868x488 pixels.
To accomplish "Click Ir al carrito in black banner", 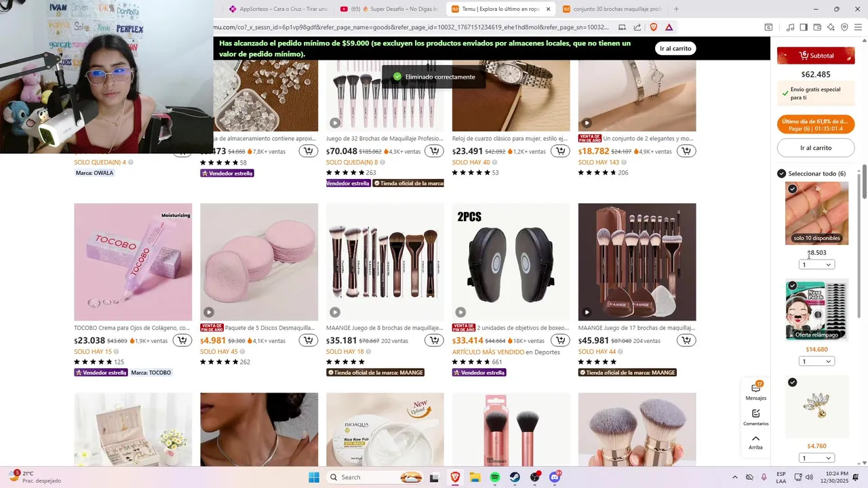I will 675,48.
